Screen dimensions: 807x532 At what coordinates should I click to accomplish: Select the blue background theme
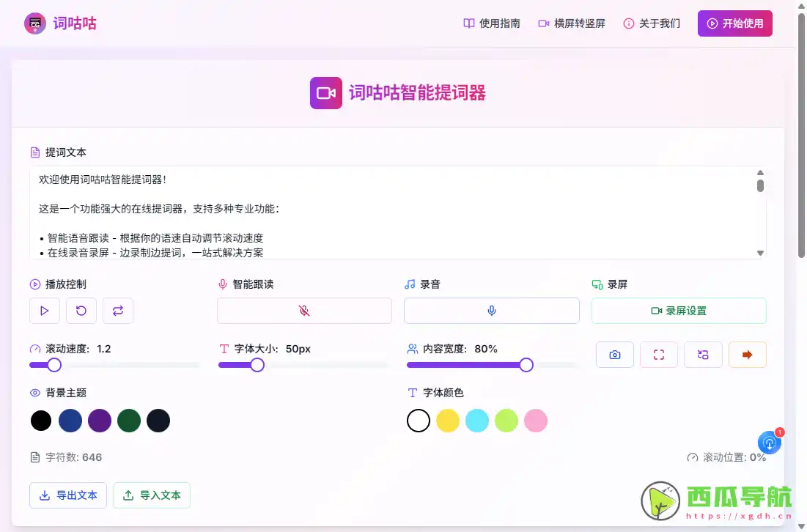(70, 421)
